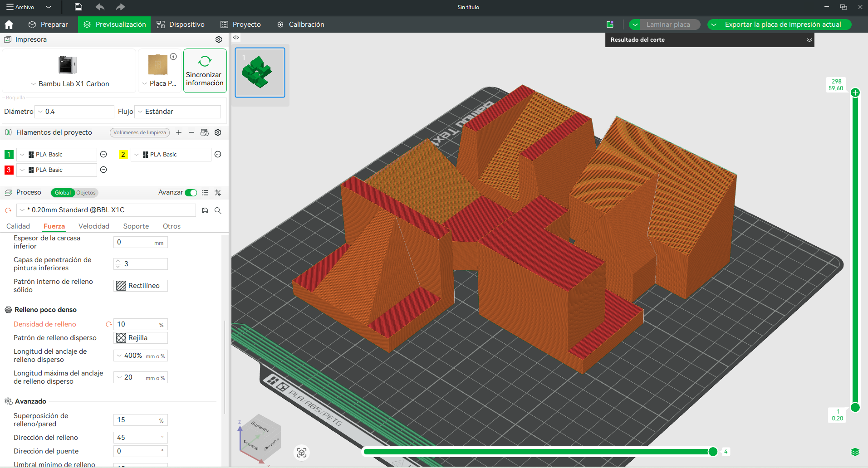Click the red filament 3 color swatch
Image resolution: width=868 pixels, height=468 pixels.
click(x=9, y=170)
